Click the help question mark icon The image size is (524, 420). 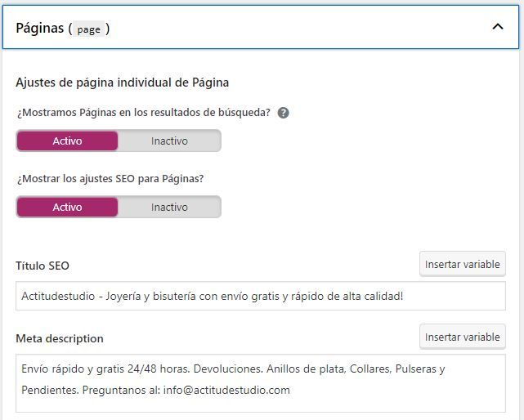tap(283, 113)
